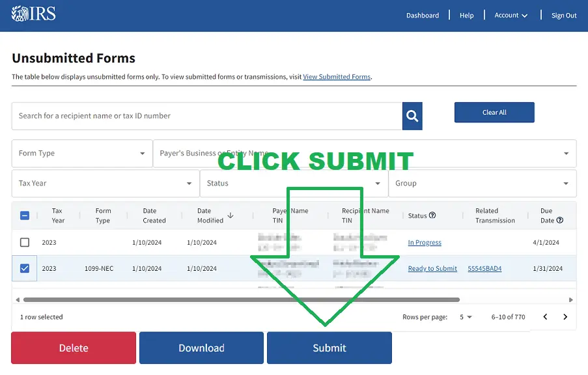Click 1099-NEC form type cell
Image resolution: width=588 pixels, height=375 pixels.
[99, 268]
